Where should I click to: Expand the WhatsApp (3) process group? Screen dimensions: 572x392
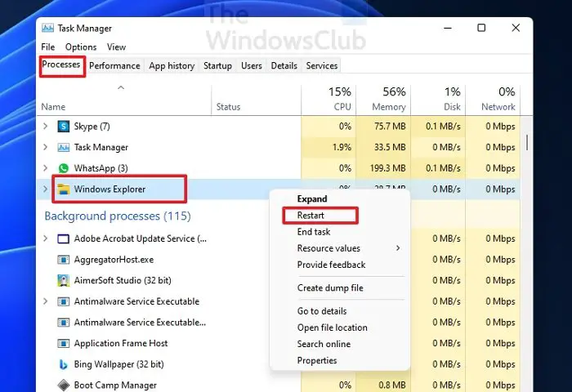click(45, 167)
